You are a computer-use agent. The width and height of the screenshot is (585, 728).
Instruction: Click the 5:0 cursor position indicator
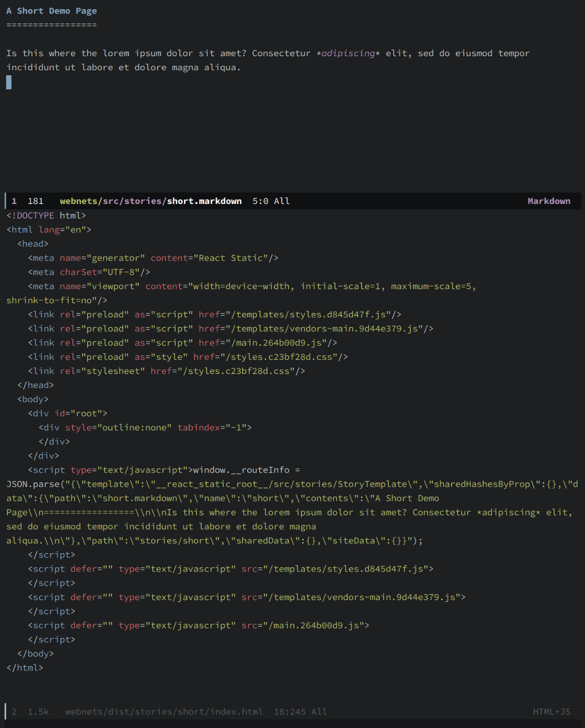[x=261, y=201]
